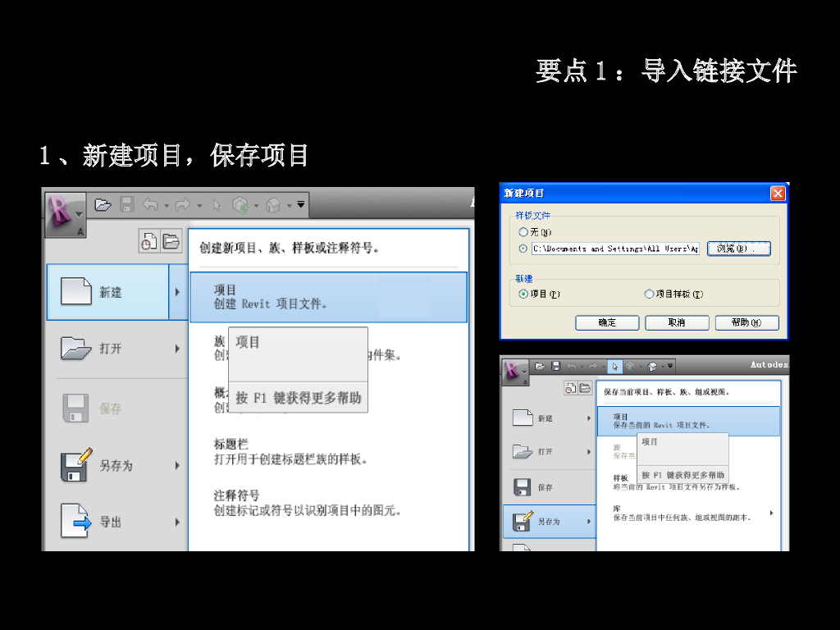Image resolution: width=840 pixels, height=630 pixels.
Task: Click the Undo arrow in the small screenshot's toolbar
Action: pyautogui.click(x=572, y=367)
